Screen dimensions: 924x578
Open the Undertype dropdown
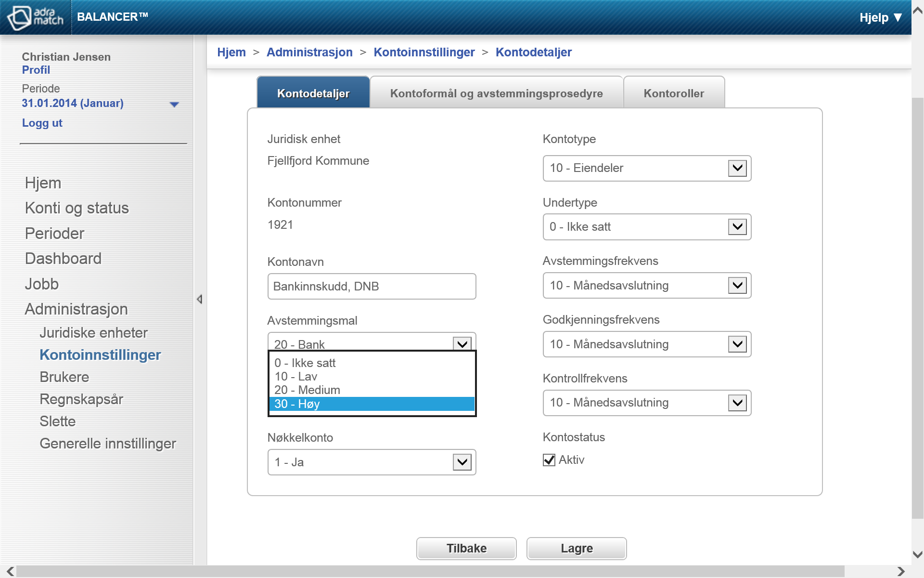pyautogui.click(x=647, y=227)
